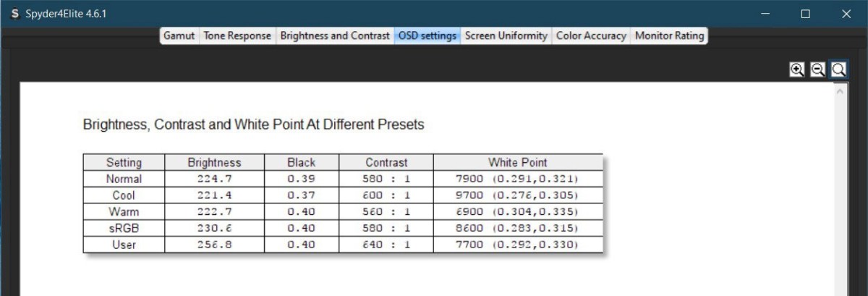
Task: Click the Cool preset contrast value
Action: (x=386, y=195)
